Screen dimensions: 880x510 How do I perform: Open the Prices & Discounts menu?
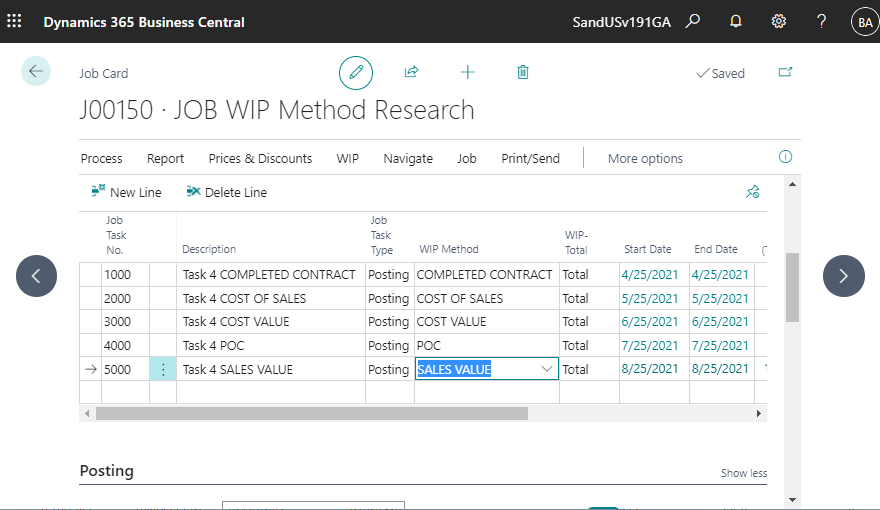coord(260,159)
